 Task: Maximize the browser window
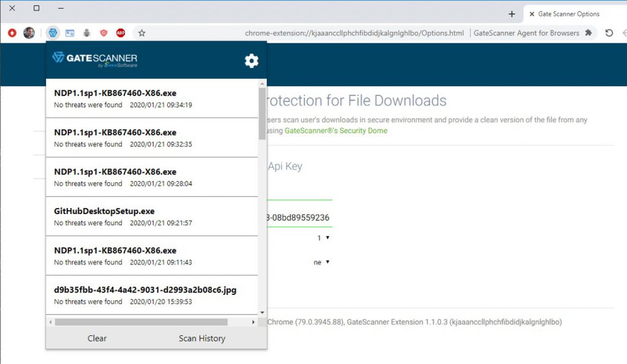[36, 8]
